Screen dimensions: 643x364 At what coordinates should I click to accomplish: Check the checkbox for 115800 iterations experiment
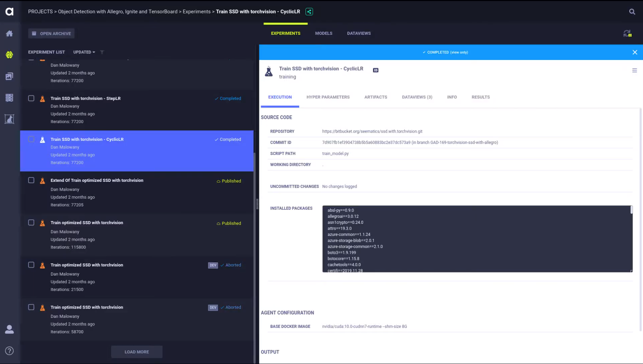pos(31,223)
